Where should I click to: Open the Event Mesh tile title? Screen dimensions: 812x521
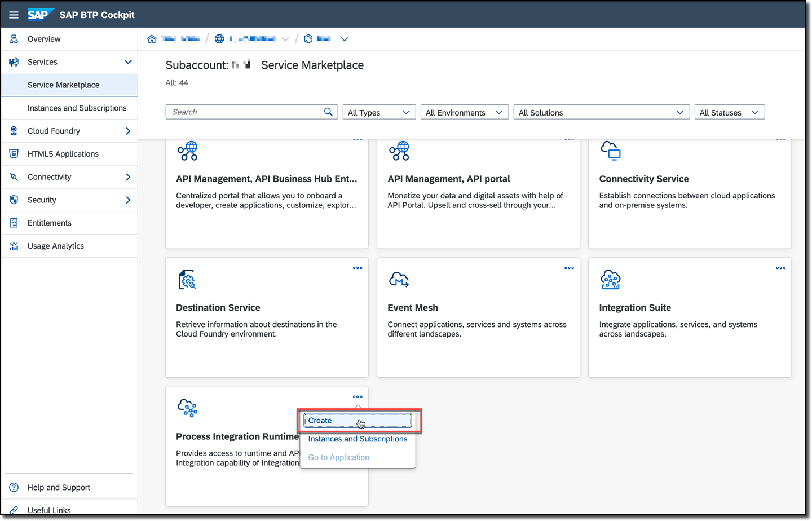[413, 308]
